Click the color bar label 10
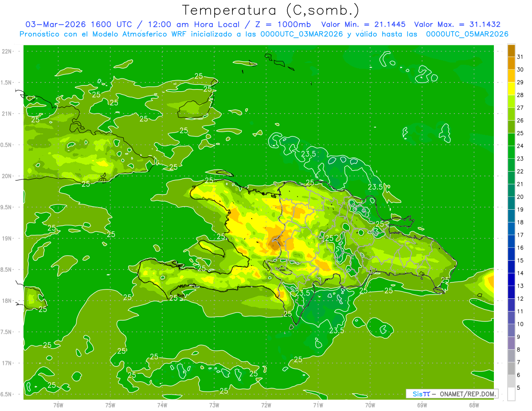The width and height of the screenshot is (532, 411). click(x=520, y=324)
